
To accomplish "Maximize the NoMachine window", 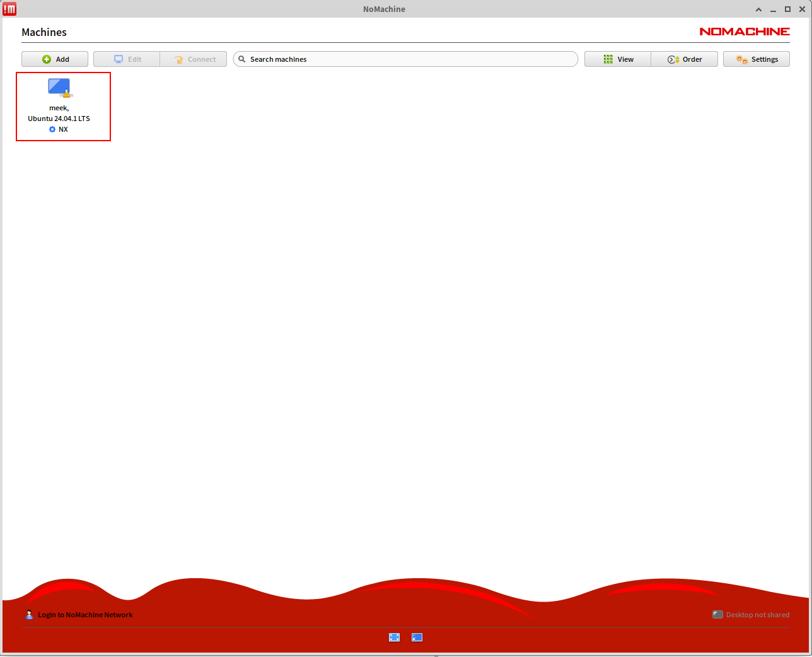I will (x=787, y=9).
